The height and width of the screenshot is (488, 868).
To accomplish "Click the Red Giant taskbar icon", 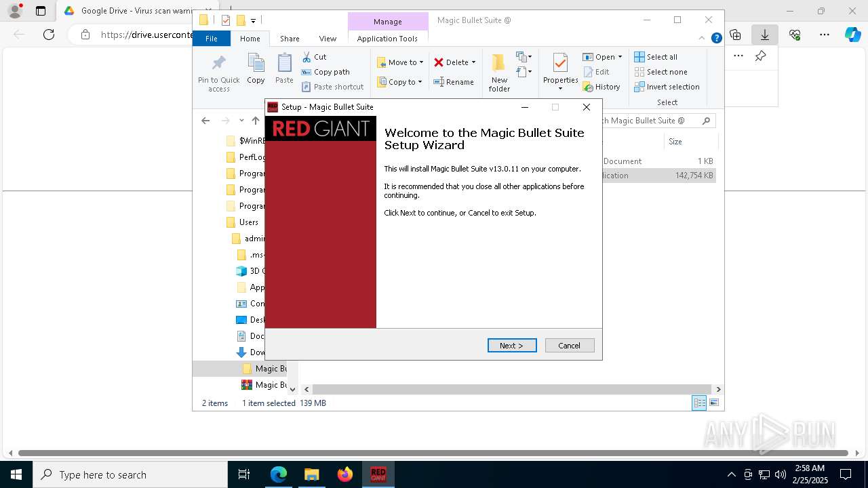I will coord(378,474).
